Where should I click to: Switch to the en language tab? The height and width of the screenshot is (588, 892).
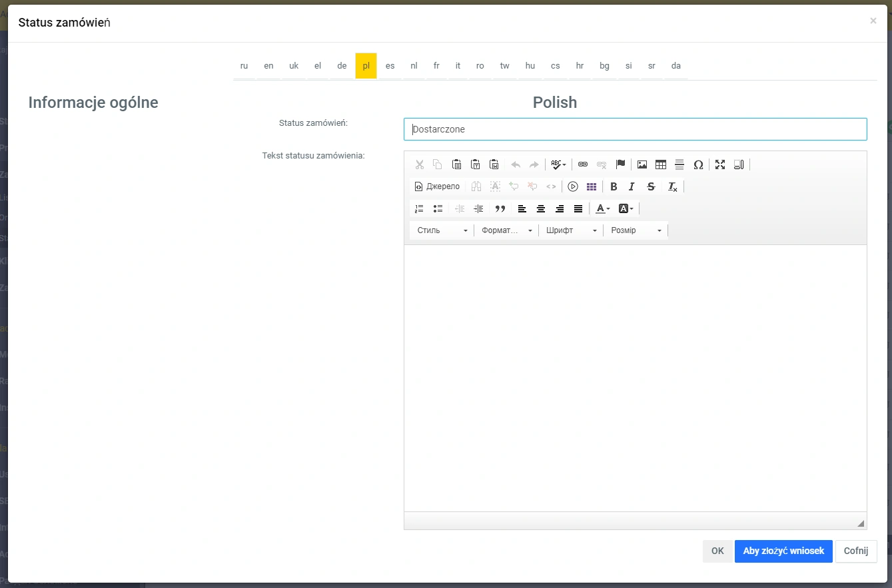pyautogui.click(x=268, y=66)
